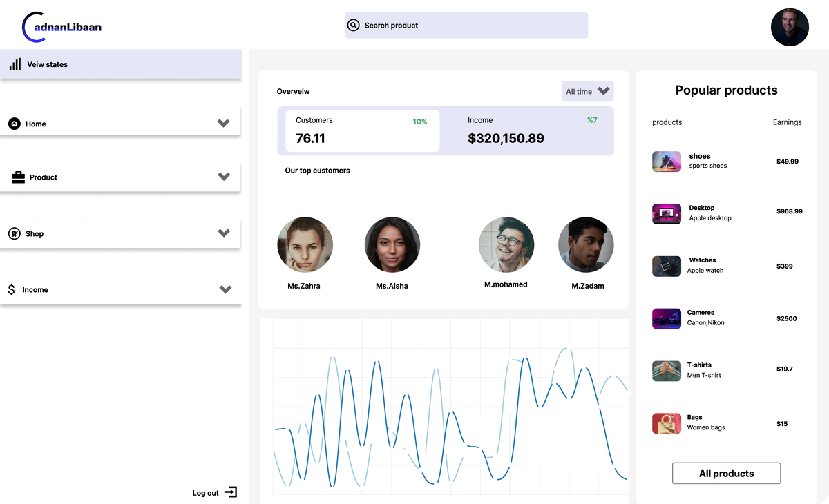Viewport: 829px width, 504px height.
Task: Expand the Product sidebar section
Action: click(x=222, y=176)
